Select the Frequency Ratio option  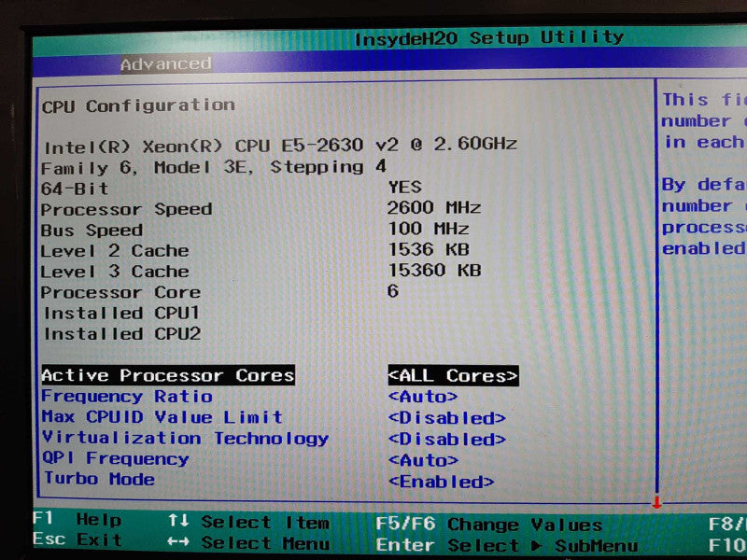(127, 396)
